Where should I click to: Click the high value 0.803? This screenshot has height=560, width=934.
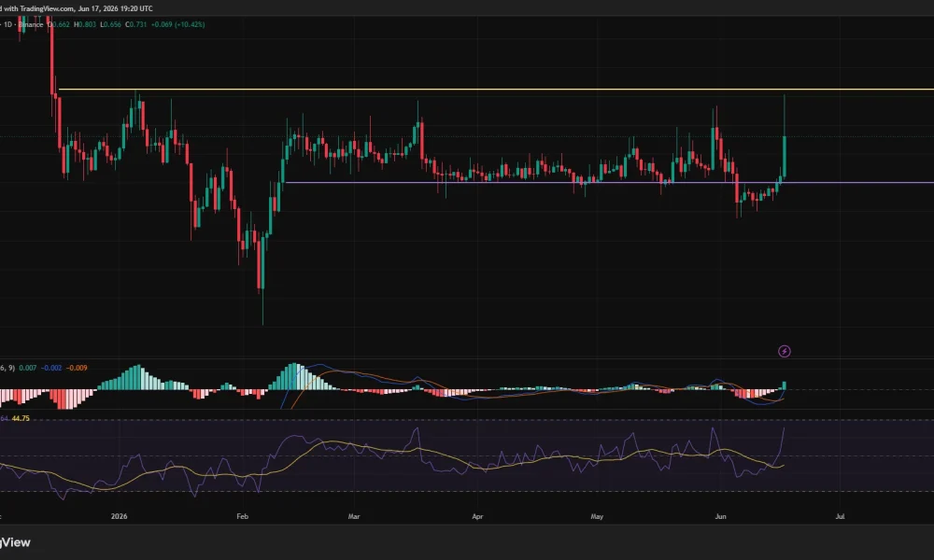tap(85, 24)
